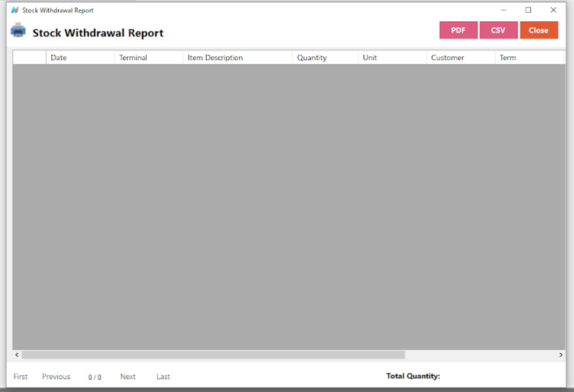Click the Term column header

(529, 57)
